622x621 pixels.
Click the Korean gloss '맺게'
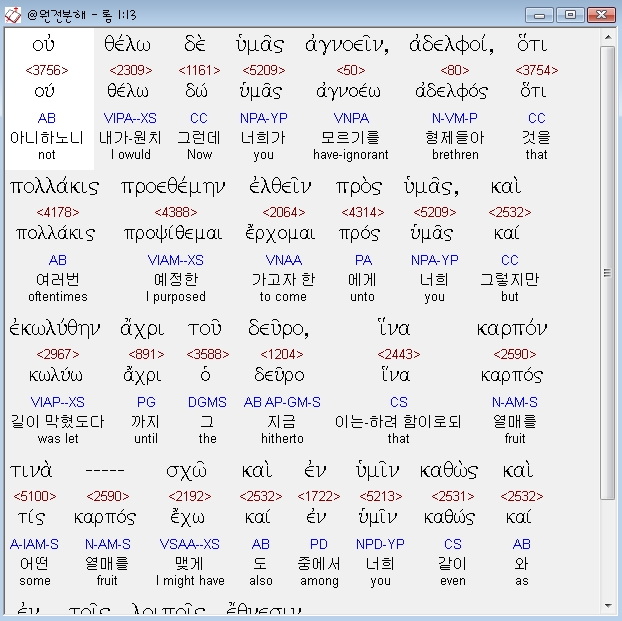[x=190, y=563]
